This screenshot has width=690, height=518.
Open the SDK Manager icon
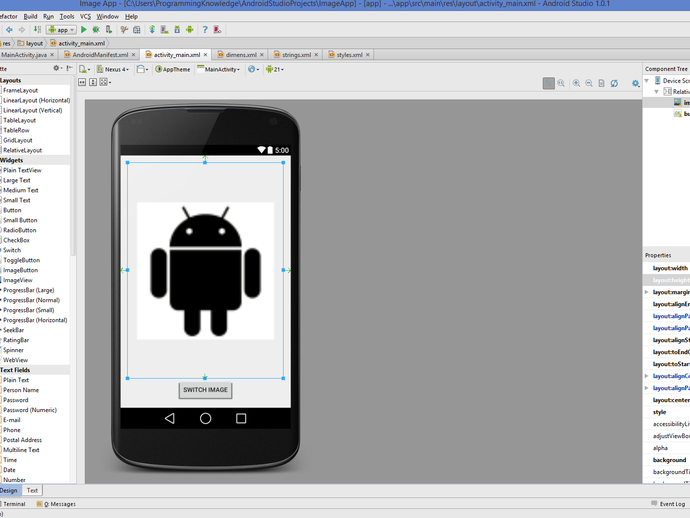tap(177, 29)
